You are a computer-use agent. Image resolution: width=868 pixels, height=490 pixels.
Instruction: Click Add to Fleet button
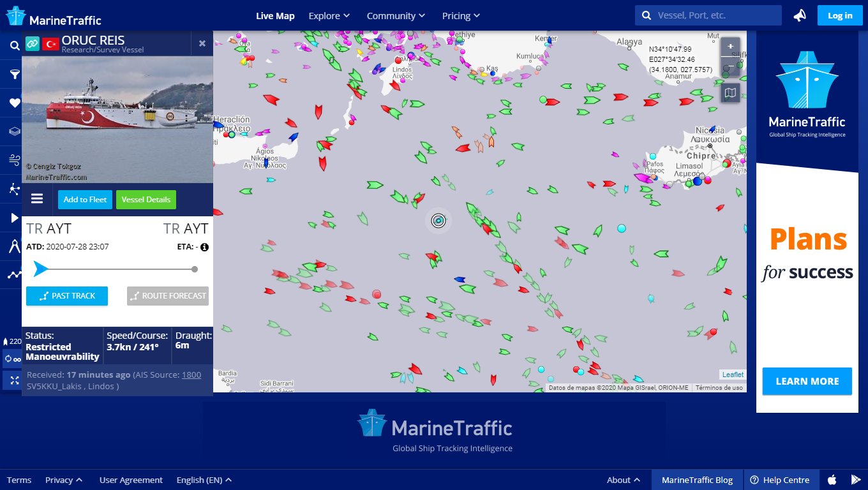point(85,200)
